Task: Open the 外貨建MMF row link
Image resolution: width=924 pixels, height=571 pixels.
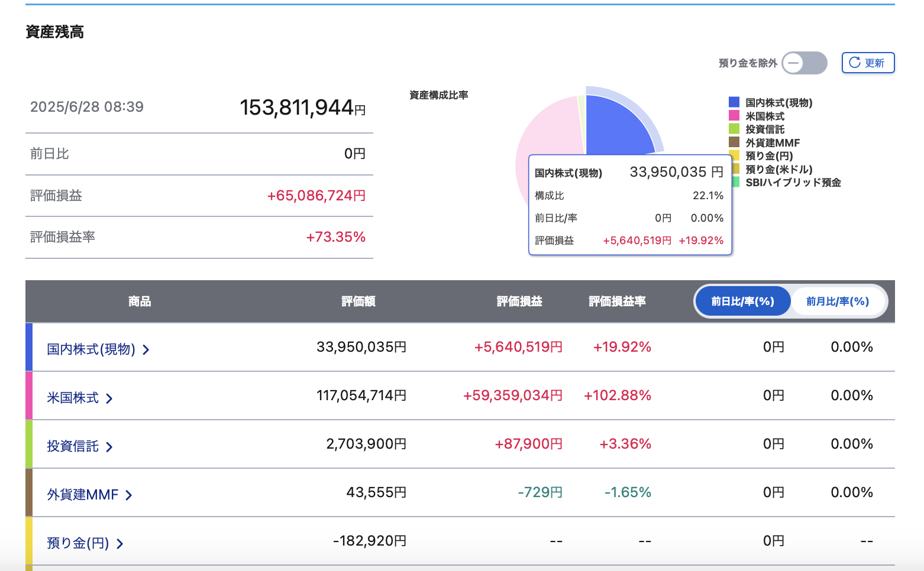Action: click(83, 495)
